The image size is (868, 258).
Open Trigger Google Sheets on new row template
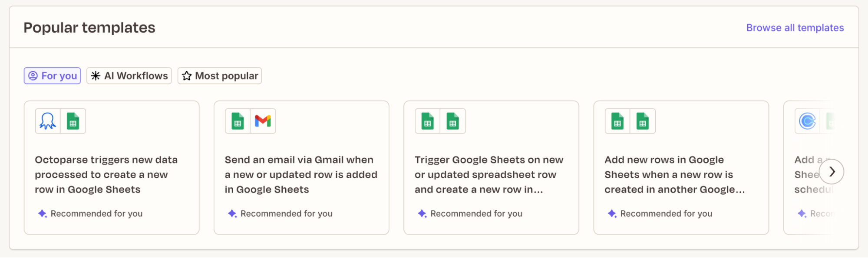click(x=489, y=175)
